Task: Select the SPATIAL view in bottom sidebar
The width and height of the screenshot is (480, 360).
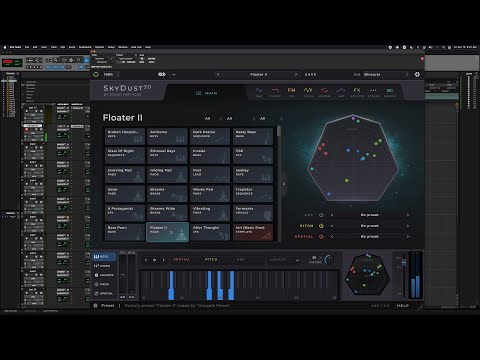Action: click(104, 294)
